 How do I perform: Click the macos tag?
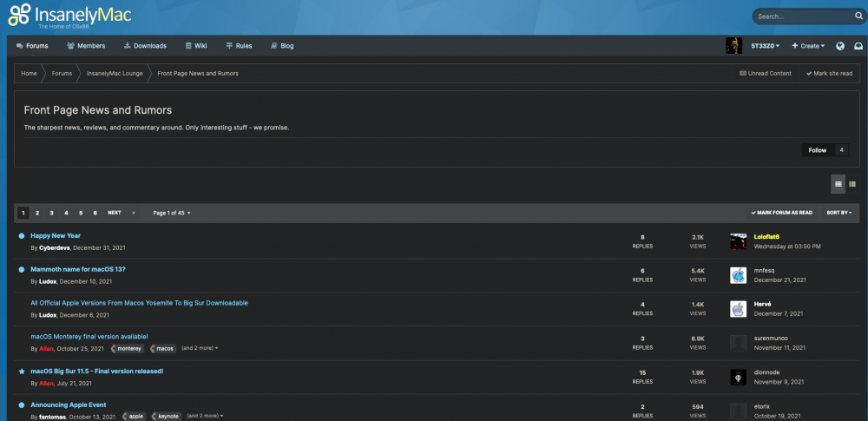(x=164, y=348)
